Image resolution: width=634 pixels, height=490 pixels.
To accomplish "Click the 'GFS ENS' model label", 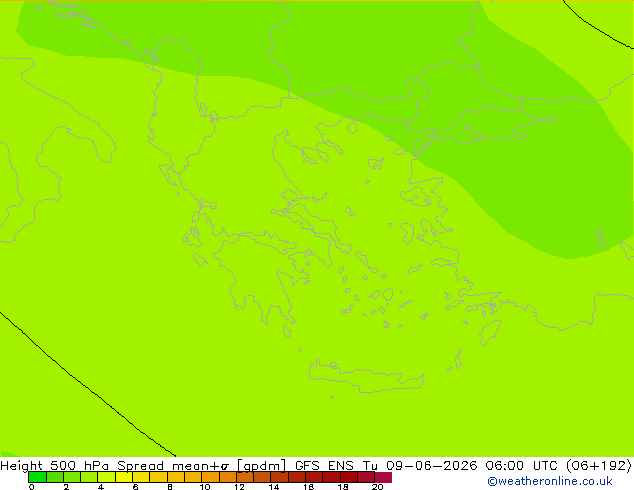I will [x=324, y=465].
